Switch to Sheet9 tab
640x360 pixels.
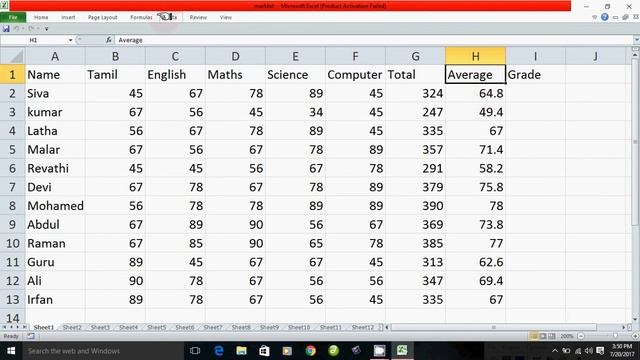click(x=269, y=327)
